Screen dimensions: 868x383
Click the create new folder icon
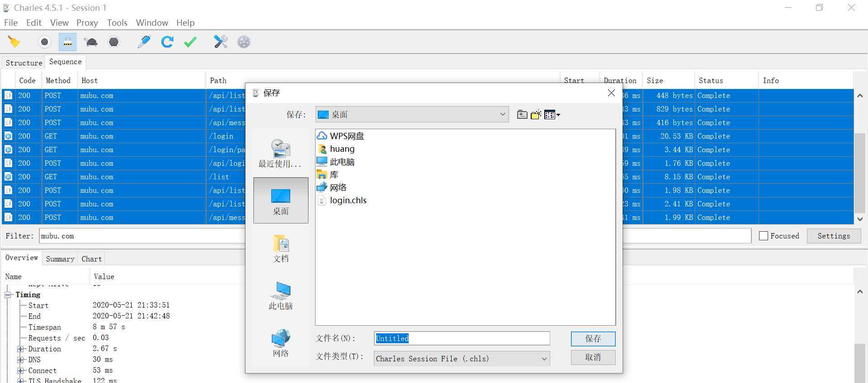click(536, 115)
